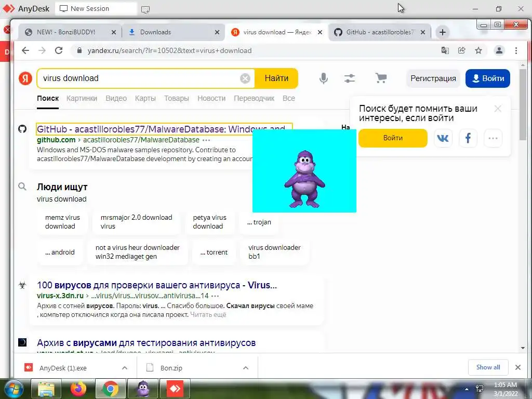The width and height of the screenshot is (532, 399).
Task: Click the browser back arrow
Action: tap(25, 50)
